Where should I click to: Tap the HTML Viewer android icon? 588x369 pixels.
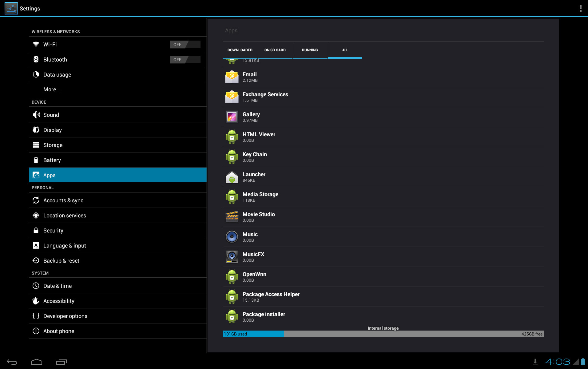tap(232, 137)
